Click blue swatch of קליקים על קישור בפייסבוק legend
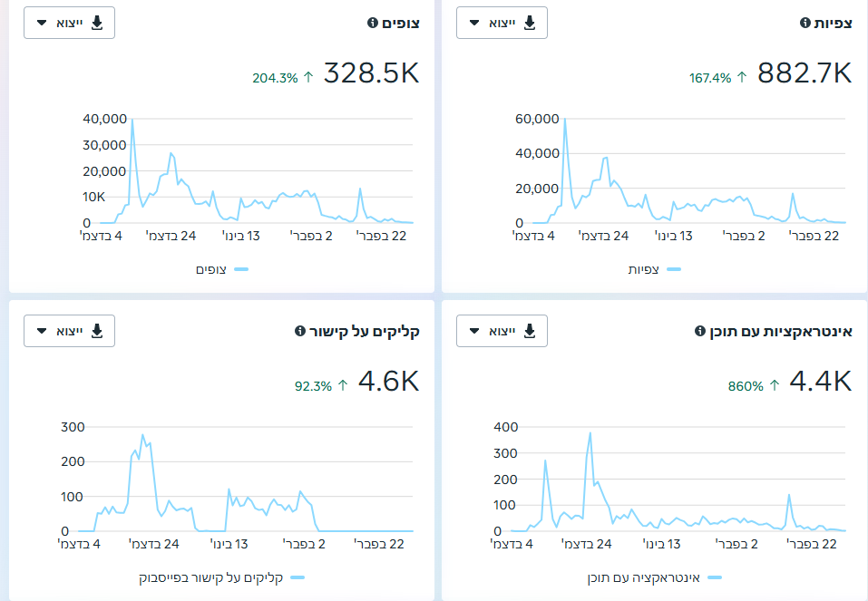 click(x=297, y=577)
